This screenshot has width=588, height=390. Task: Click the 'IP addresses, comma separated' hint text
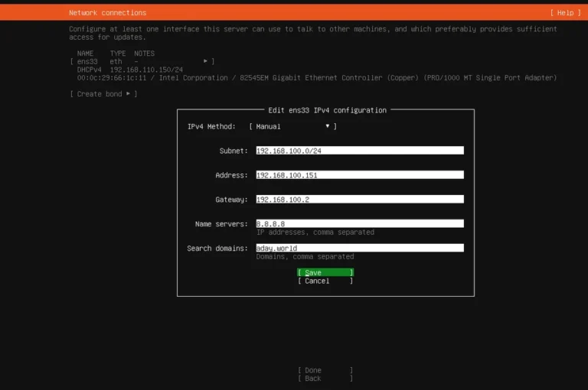pos(315,232)
